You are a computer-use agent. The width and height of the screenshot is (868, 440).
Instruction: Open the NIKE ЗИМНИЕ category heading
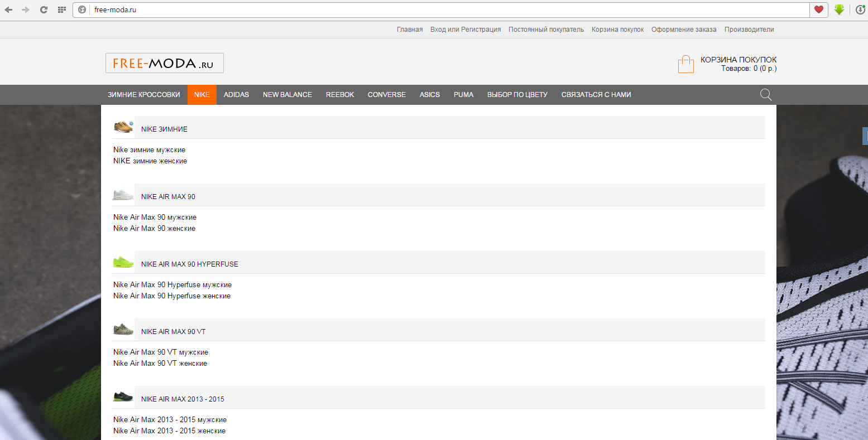tap(164, 129)
